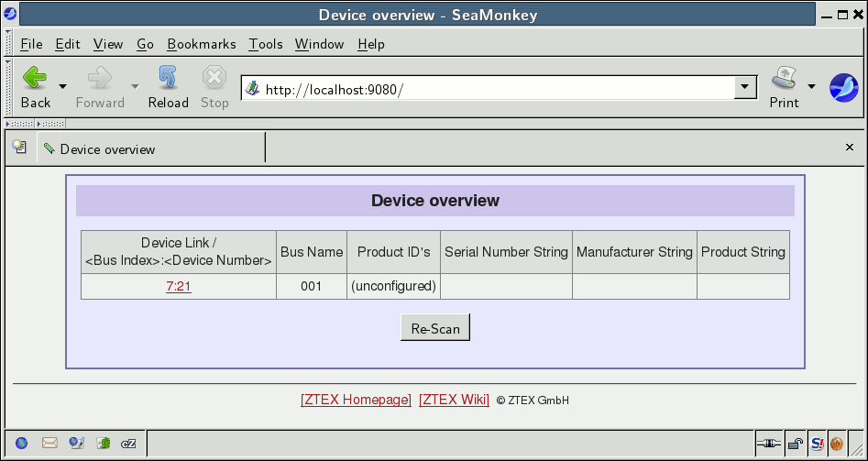Viewport: 868px width, 461px height.
Task: Click the Print toolbar icon
Action: (784, 87)
